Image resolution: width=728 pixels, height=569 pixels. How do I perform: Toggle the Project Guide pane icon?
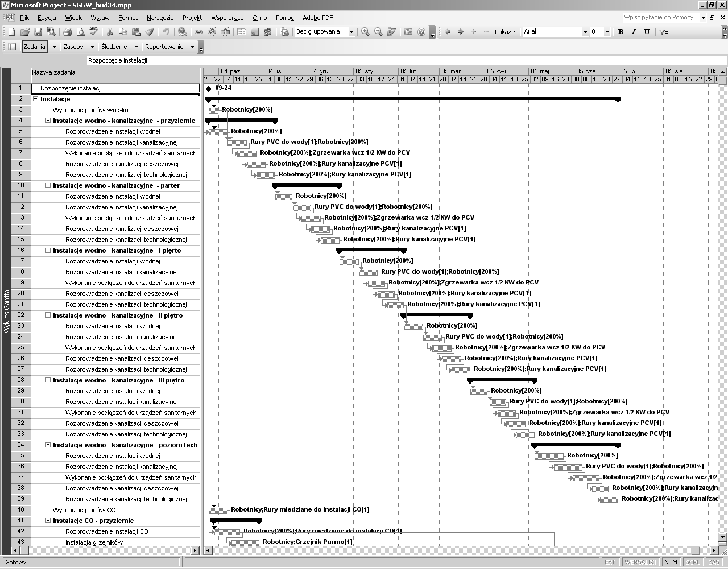[11, 47]
